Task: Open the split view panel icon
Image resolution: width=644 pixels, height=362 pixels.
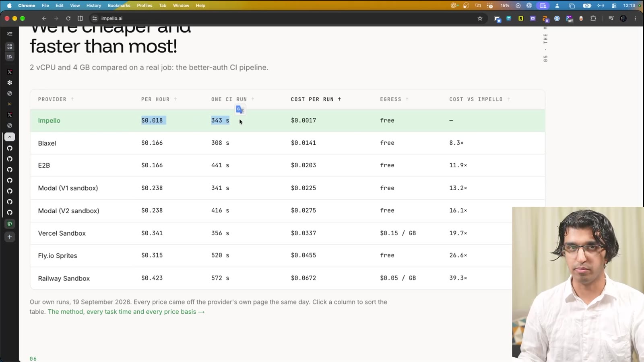Action: (80, 19)
